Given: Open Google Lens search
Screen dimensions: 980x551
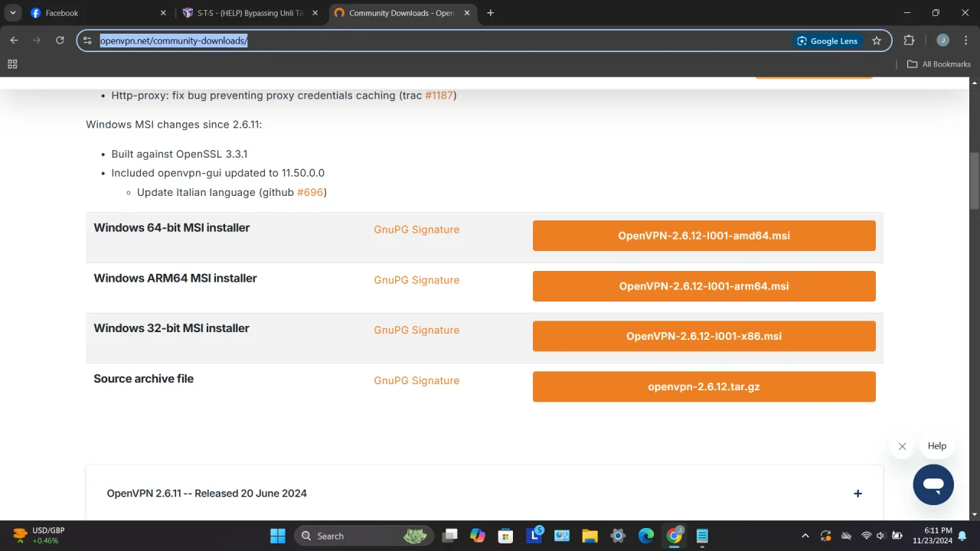Looking at the screenshot, I should point(828,41).
